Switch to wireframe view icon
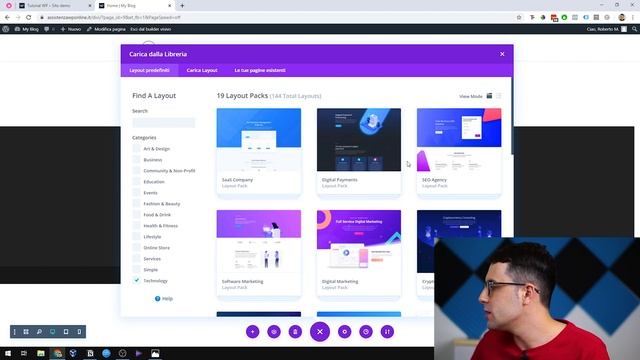The image size is (640, 360). pyautogui.click(x=26, y=332)
